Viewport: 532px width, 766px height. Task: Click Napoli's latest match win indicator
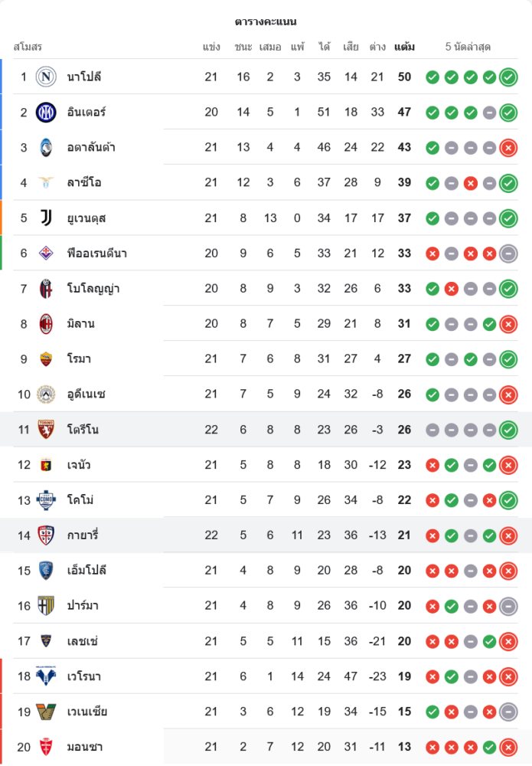[508, 77]
